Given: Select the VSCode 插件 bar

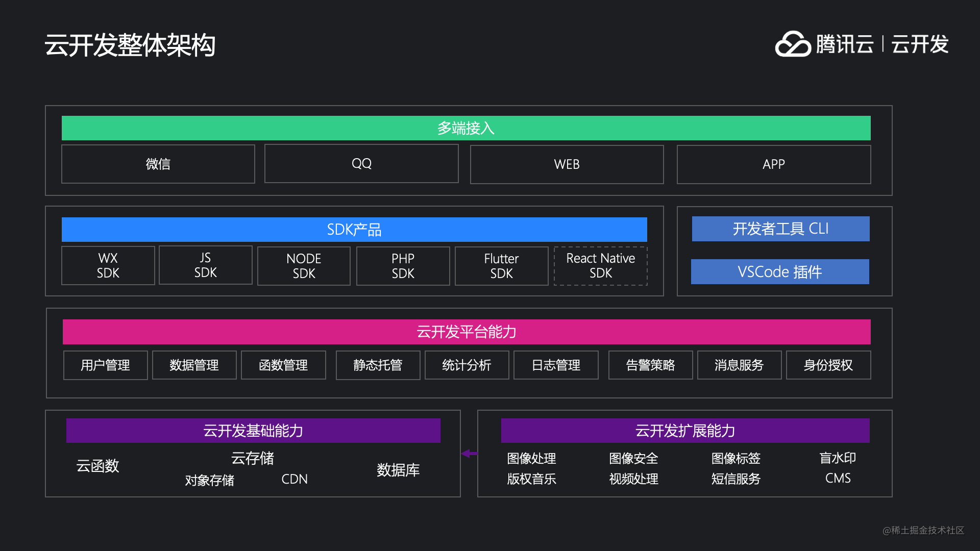Looking at the screenshot, I should point(780,271).
